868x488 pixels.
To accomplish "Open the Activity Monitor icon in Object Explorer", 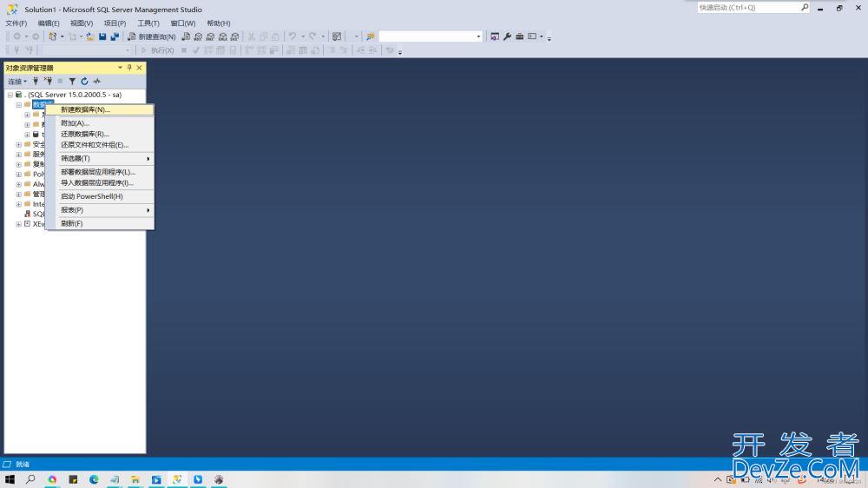I will (x=97, y=81).
